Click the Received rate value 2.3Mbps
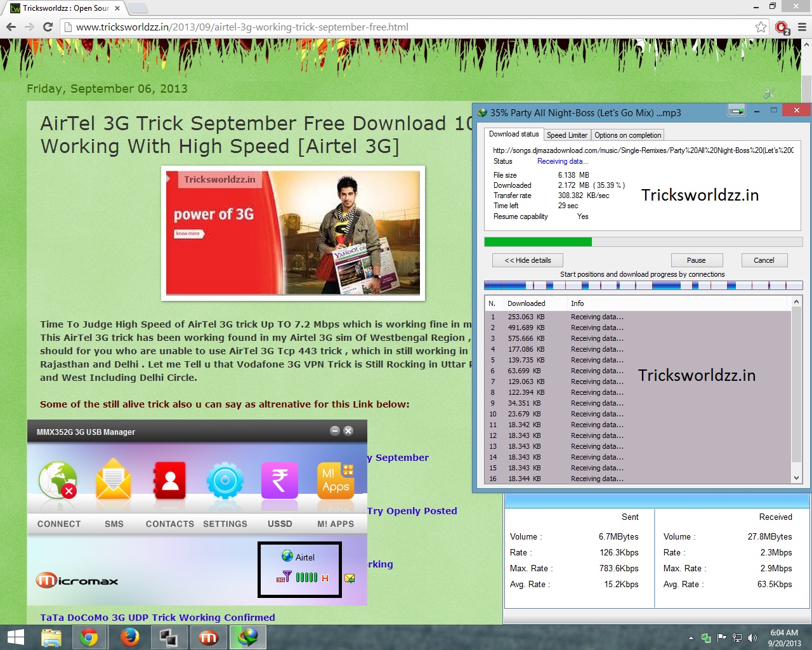Viewport: 812px width, 650px height. click(x=776, y=552)
